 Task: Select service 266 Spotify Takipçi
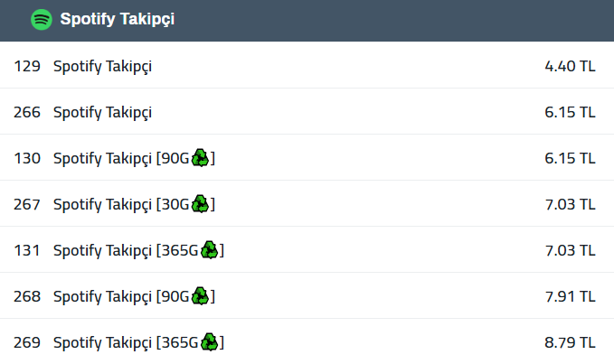point(307,112)
